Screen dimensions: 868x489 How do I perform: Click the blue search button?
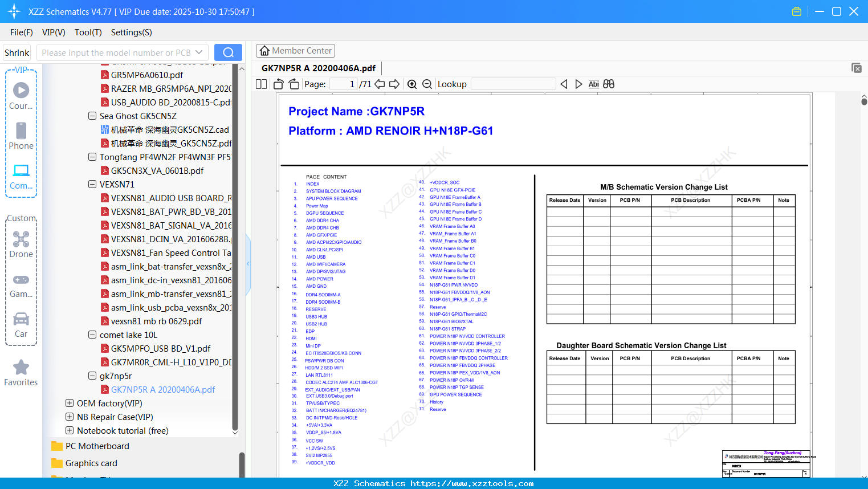click(x=228, y=52)
